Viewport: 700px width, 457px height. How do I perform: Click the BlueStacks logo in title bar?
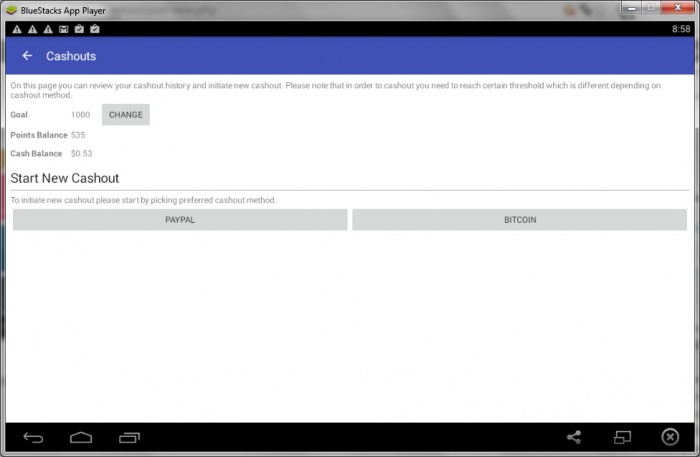(12, 10)
